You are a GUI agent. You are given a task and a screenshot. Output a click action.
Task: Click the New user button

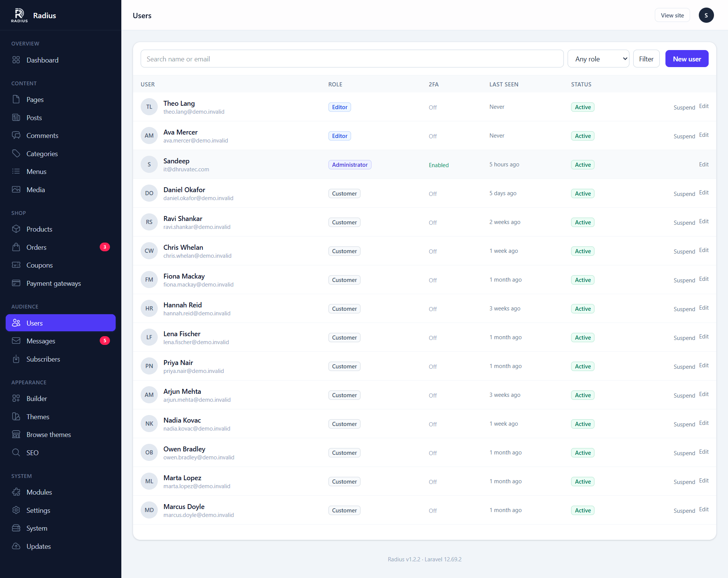[687, 59]
